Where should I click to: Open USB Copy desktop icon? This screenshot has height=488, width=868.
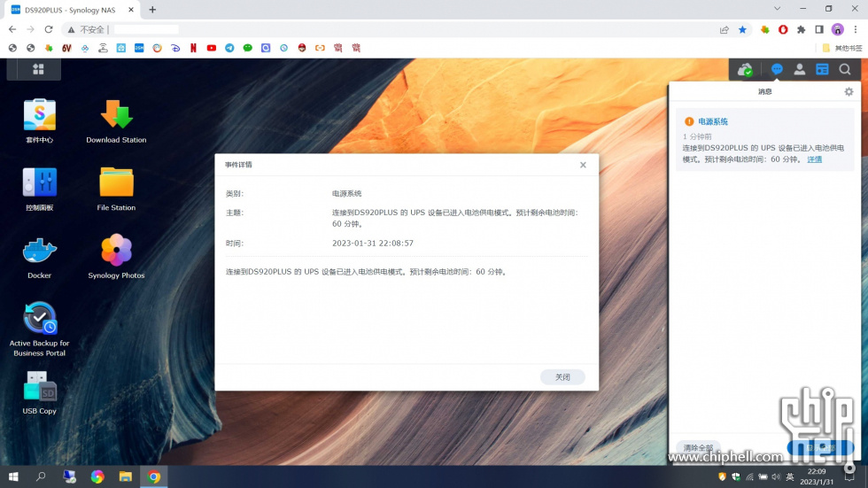[x=39, y=393]
